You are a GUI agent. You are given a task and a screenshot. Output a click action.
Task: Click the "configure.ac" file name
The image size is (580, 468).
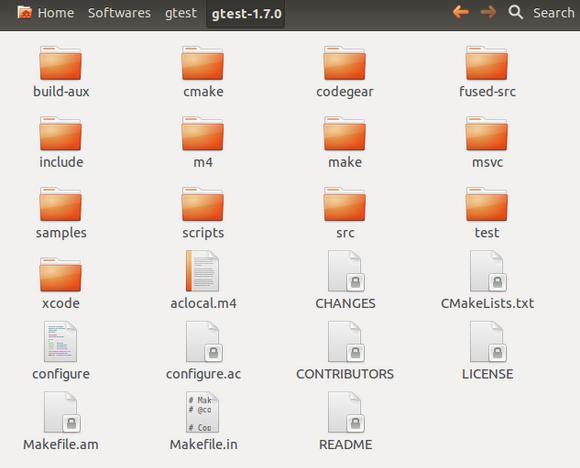point(203,374)
